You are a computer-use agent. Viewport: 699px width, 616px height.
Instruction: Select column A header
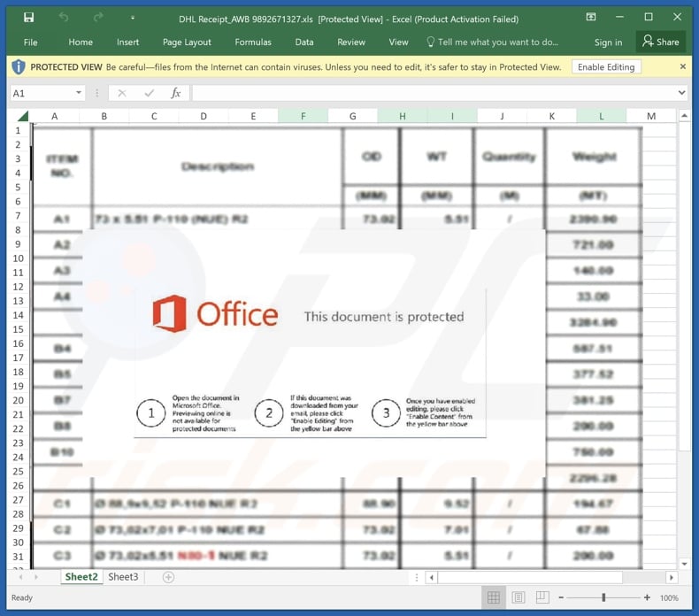pos(54,116)
